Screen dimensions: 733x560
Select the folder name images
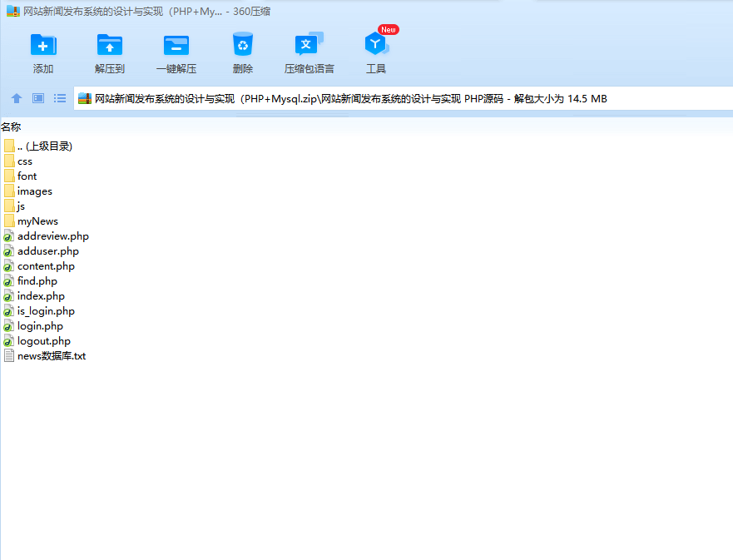pos(35,191)
